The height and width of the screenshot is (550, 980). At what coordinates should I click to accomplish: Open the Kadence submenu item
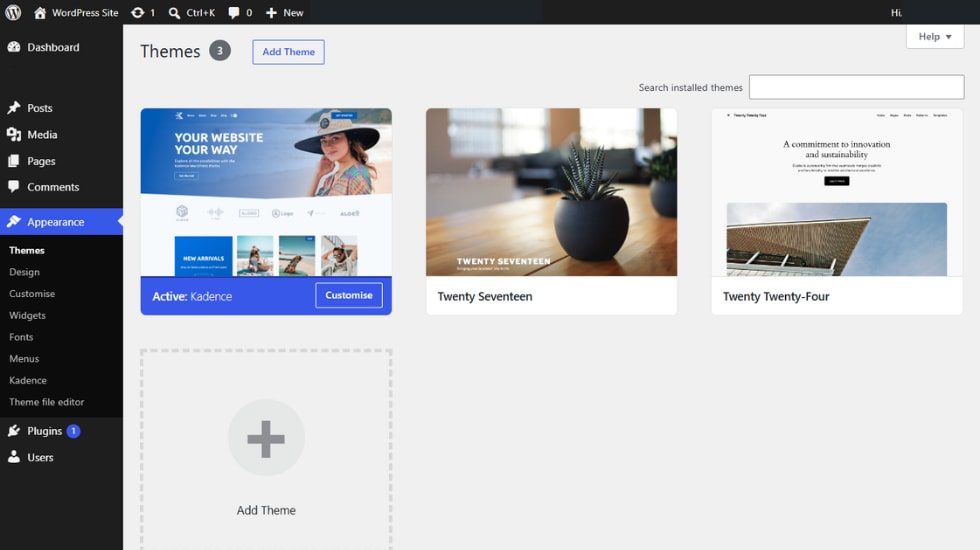28,380
